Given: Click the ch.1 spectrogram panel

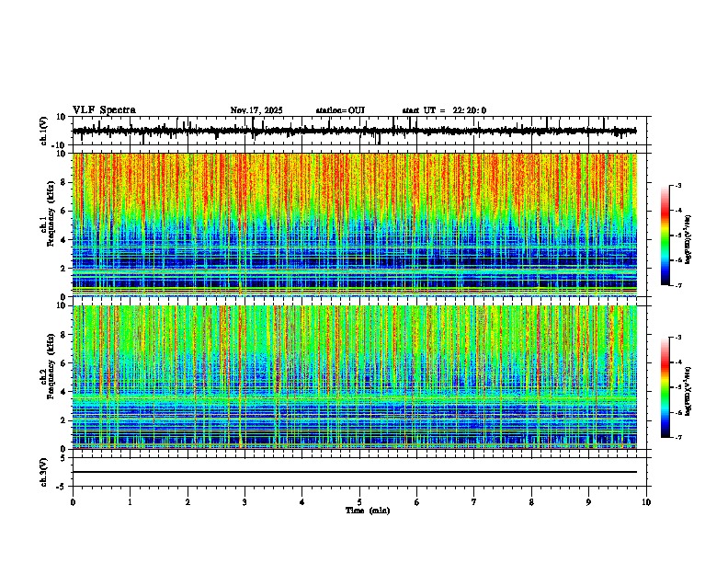Looking at the screenshot, I should click(x=355, y=224).
